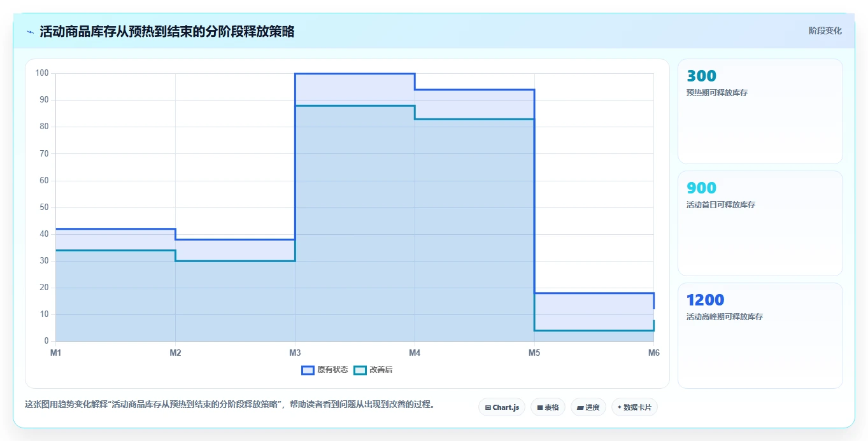Screen dimensions: 868x441
Task: Click the Chart.js tag chip
Action: pyautogui.click(x=502, y=407)
